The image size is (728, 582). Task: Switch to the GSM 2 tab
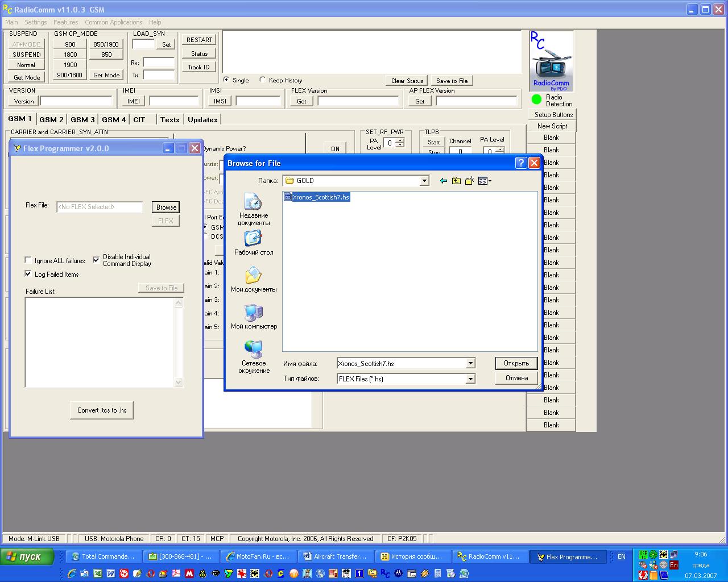click(51, 120)
